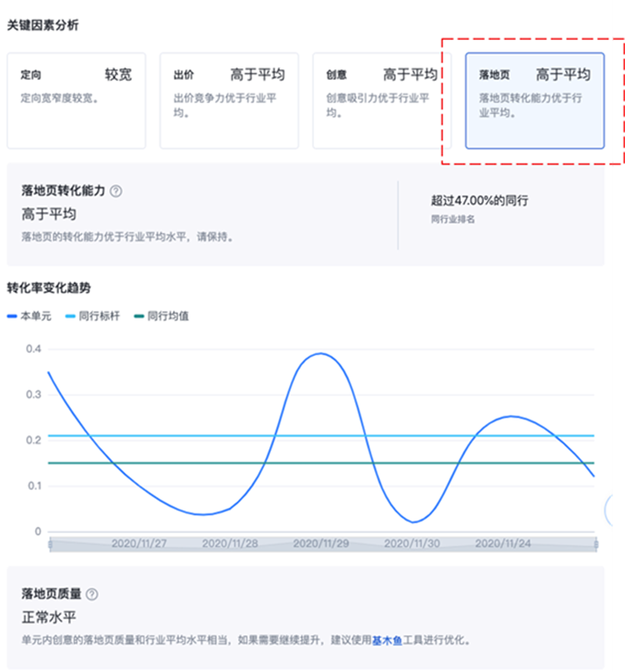Click the 同行标杆 light-blue benchmark line
This screenshot has width=625, height=672.
[208, 435]
